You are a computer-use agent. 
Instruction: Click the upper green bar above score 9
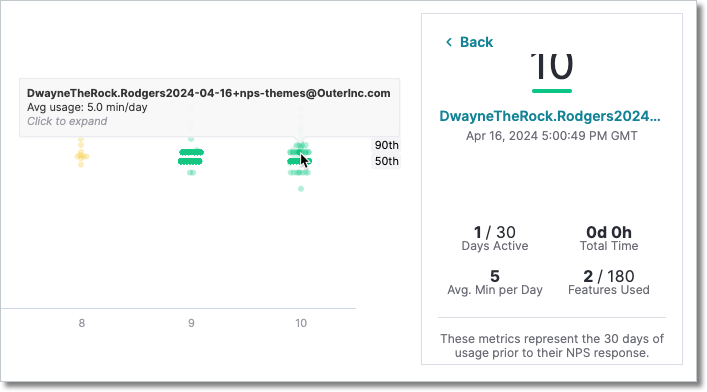(x=191, y=152)
